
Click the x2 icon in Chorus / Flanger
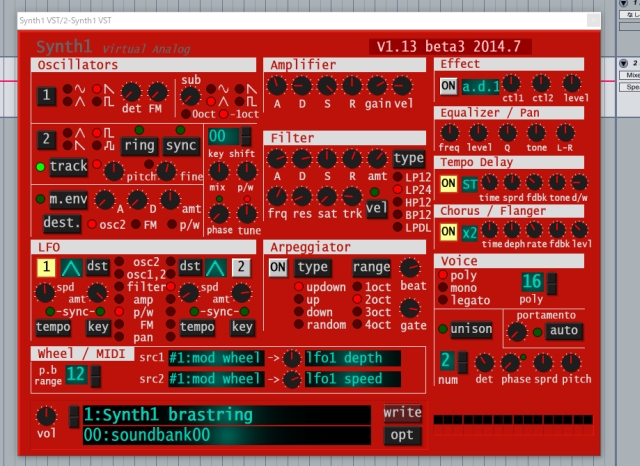pyautogui.click(x=469, y=232)
